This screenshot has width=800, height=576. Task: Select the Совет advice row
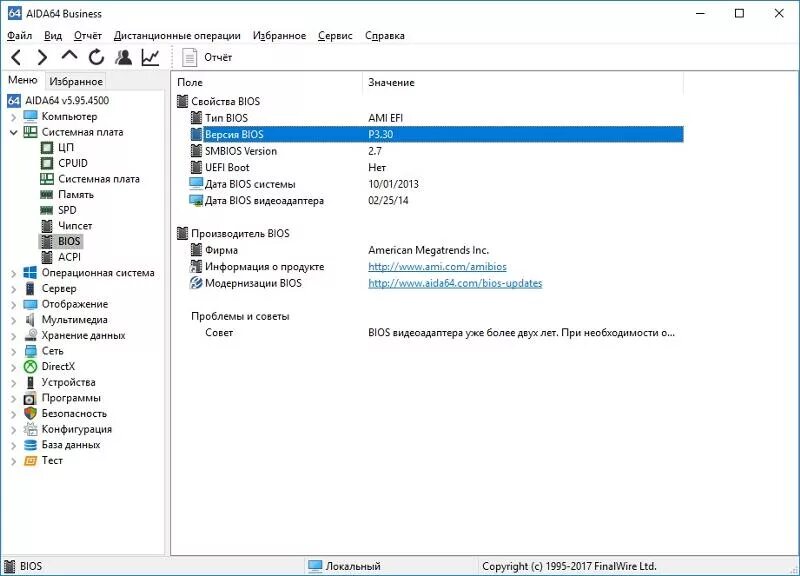click(x=437, y=333)
